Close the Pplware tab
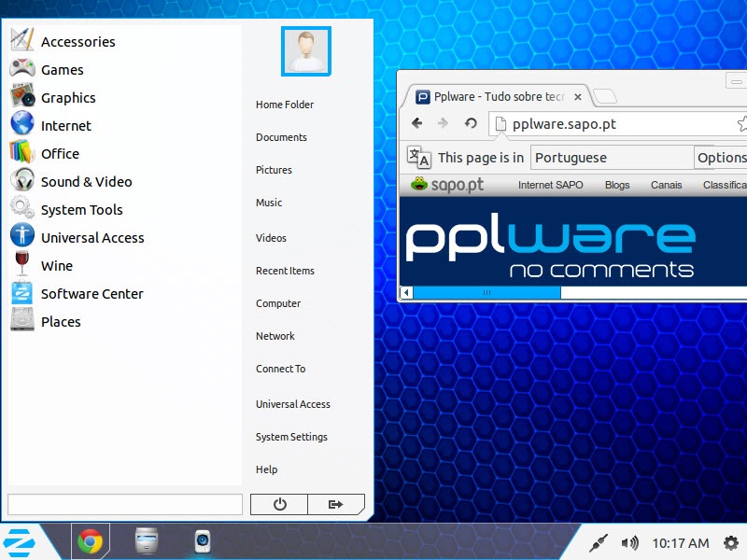This screenshot has width=747, height=560. 578,97
